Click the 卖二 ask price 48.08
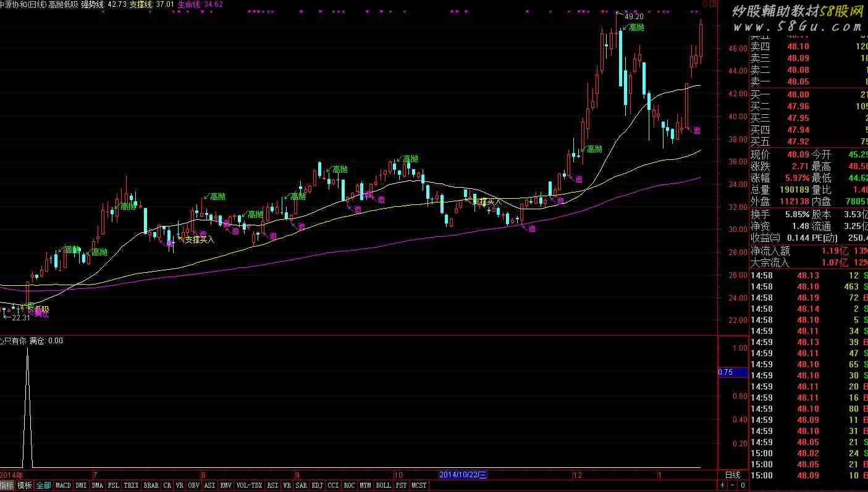The image size is (868, 492). [798, 70]
